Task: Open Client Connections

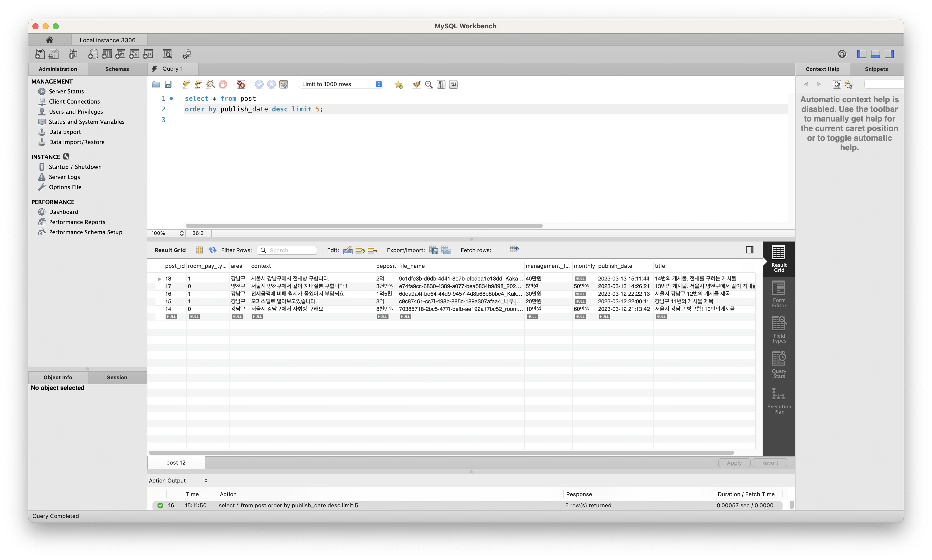Action: (69, 102)
